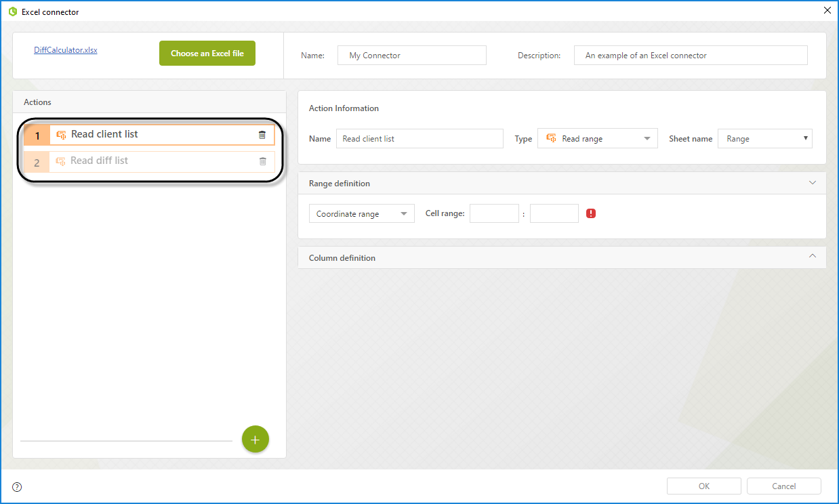Add a new action with plus button
The width and height of the screenshot is (839, 504).
[255, 440]
